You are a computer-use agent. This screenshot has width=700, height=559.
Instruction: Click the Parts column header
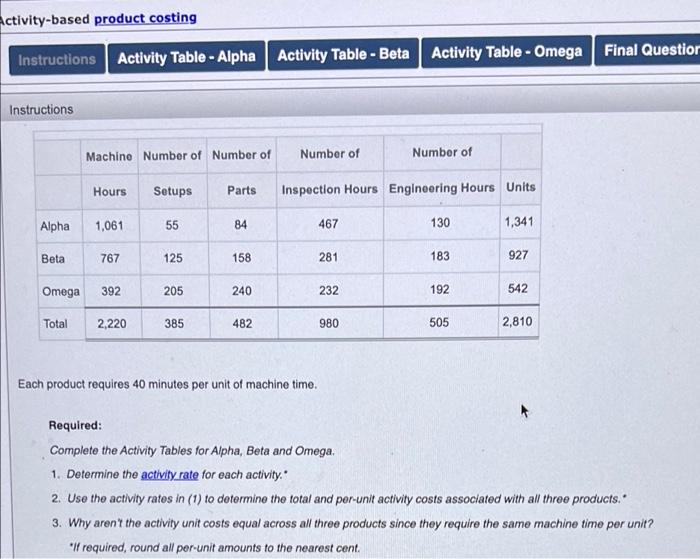242,190
